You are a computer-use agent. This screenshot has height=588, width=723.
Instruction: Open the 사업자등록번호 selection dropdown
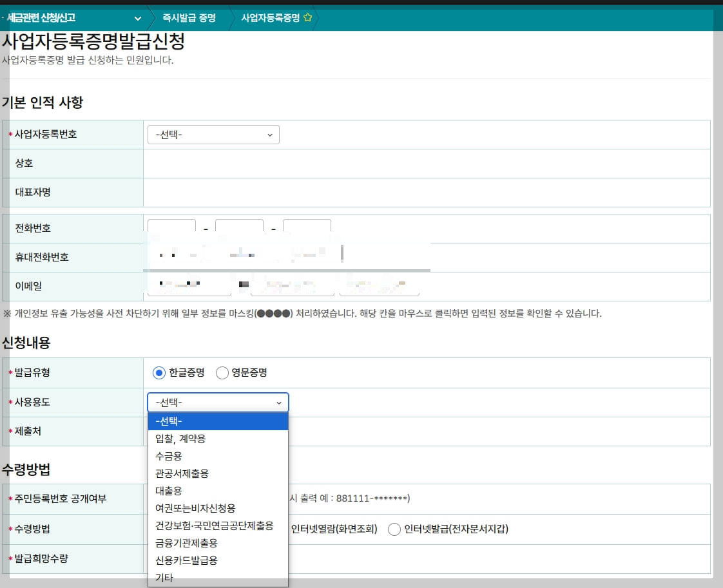pos(213,135)
